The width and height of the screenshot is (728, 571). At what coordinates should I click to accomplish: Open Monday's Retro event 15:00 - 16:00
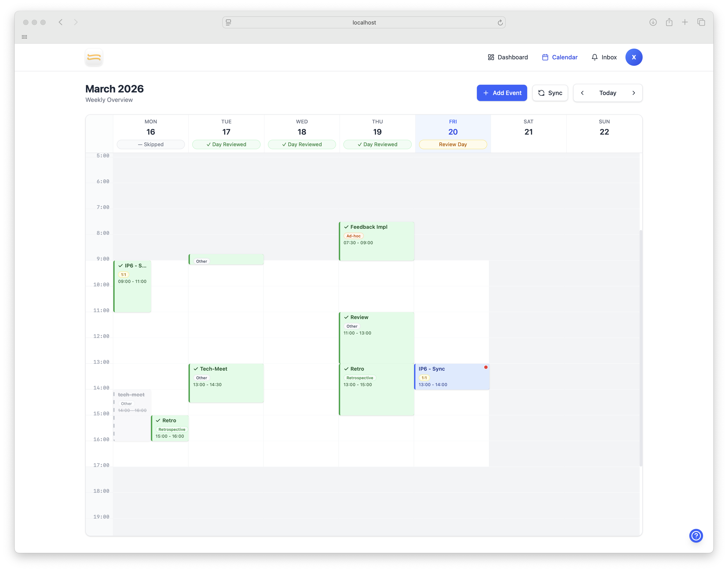[x=170, y=428]
